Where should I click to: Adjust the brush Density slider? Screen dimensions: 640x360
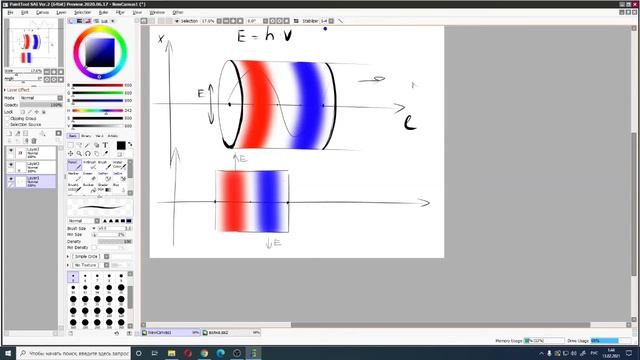click(x=115, y=241)
